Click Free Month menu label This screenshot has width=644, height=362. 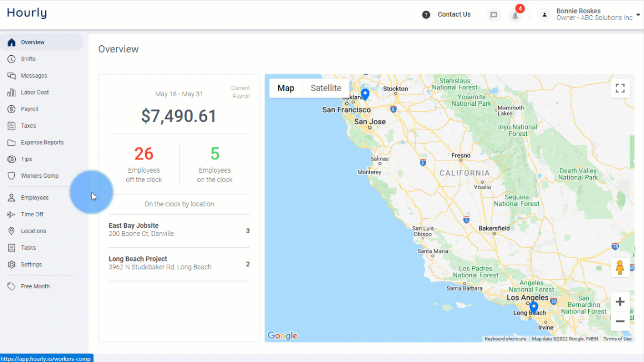click(x=35, y=286)
